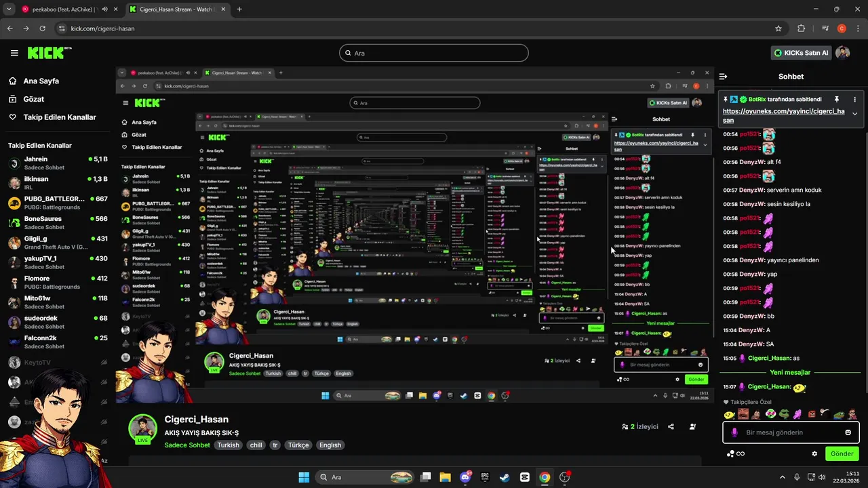Open Discord from the taskbar

[465, 477]
